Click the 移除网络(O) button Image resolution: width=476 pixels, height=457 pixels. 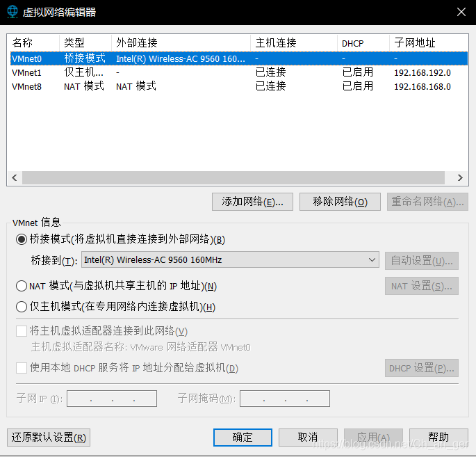340,202
